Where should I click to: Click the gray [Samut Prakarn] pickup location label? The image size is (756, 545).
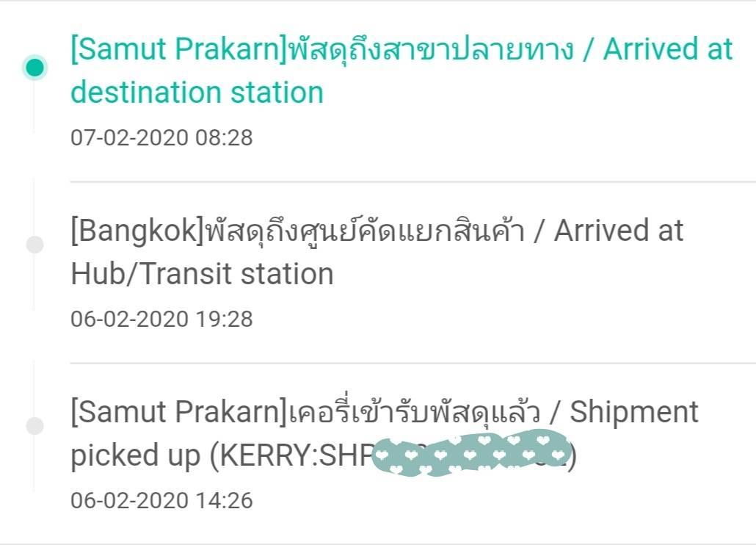click(x=179, y=412)
